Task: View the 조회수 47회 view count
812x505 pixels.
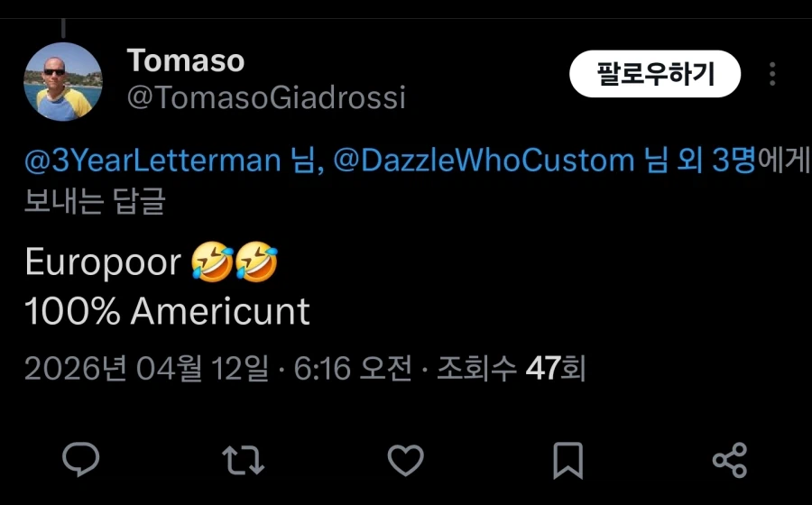Action: coord(511,368)
